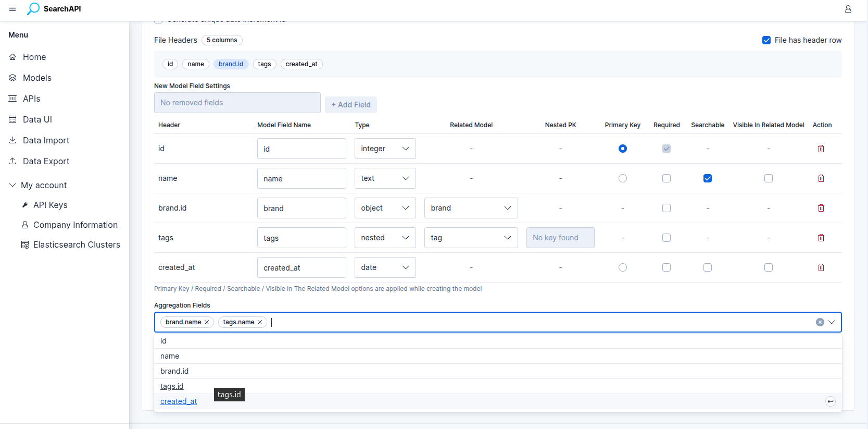Viewport: 868px width, 429px height.
Task: Open the hamburger menu icon
Action: [12, 9]
